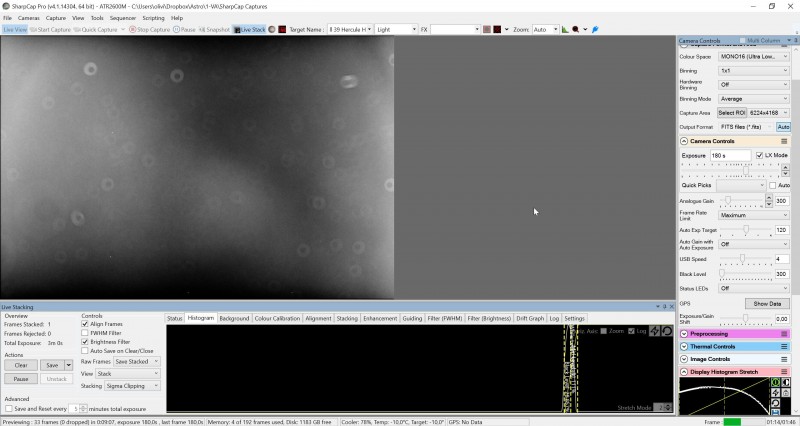Open the Tools menu
Viewport: 800px width, 426px height.
click(97, 18)
